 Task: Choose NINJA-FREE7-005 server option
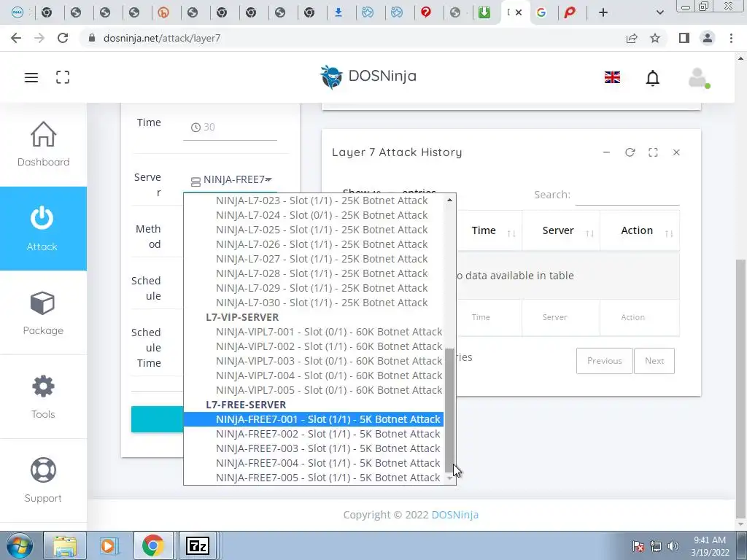pos(314,478)
